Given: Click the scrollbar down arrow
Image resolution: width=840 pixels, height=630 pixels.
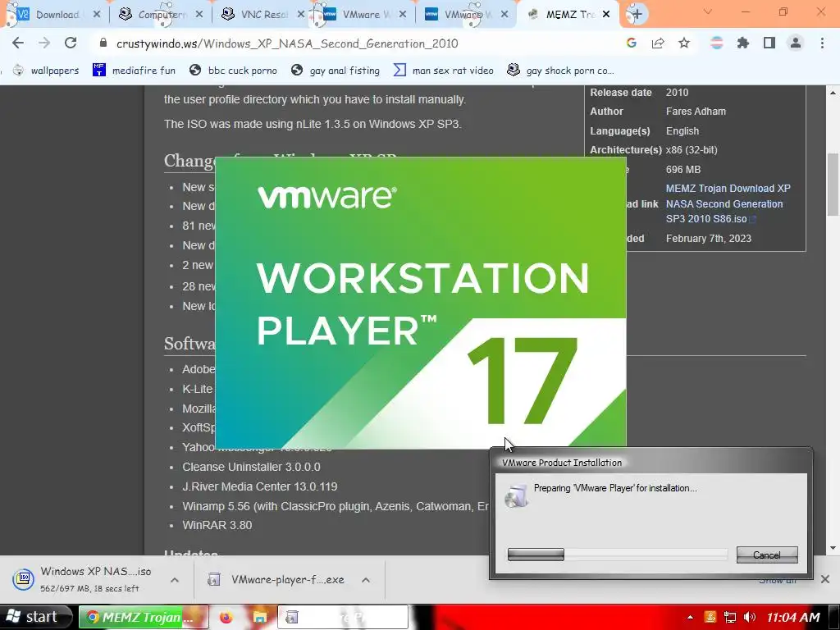Looking at the screenshot, I should click(x=833, y=548).
